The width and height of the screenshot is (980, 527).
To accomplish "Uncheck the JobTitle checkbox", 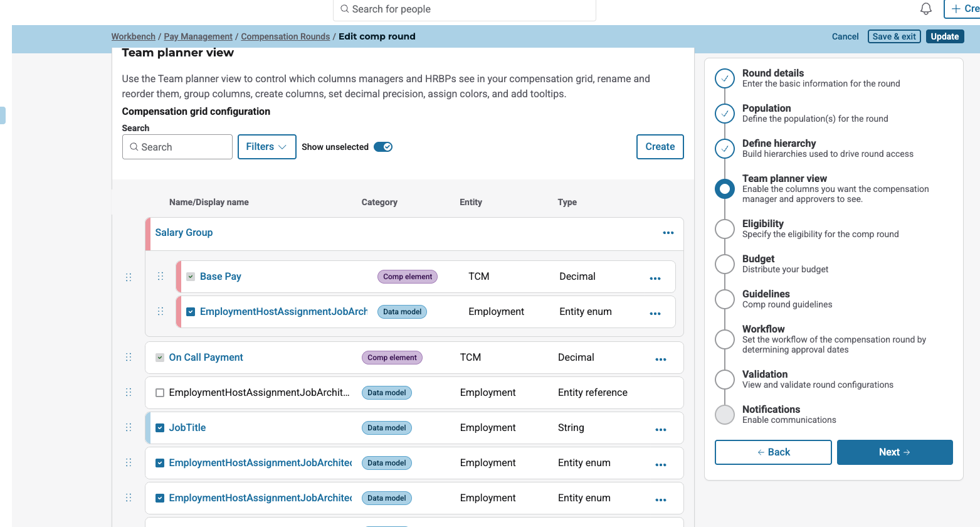I will pos(160,428).
